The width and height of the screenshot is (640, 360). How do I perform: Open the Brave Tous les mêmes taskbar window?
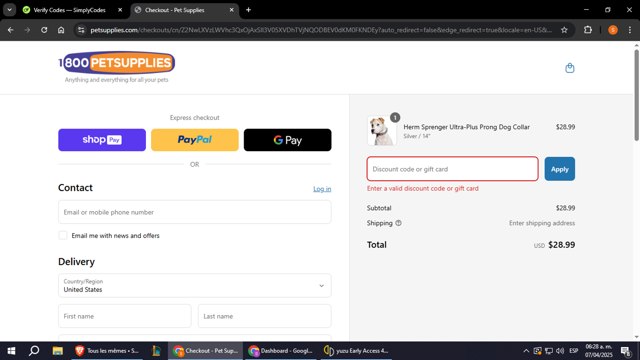[108, 351]
